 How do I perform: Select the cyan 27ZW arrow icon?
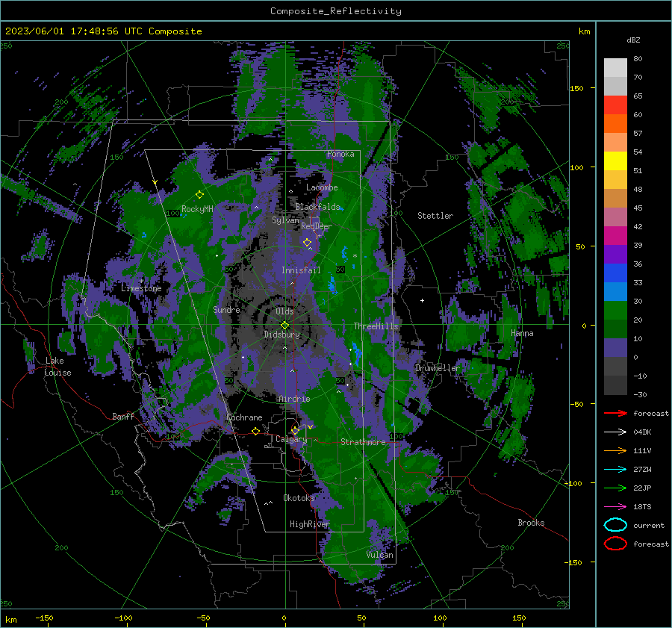pos(615,469)
